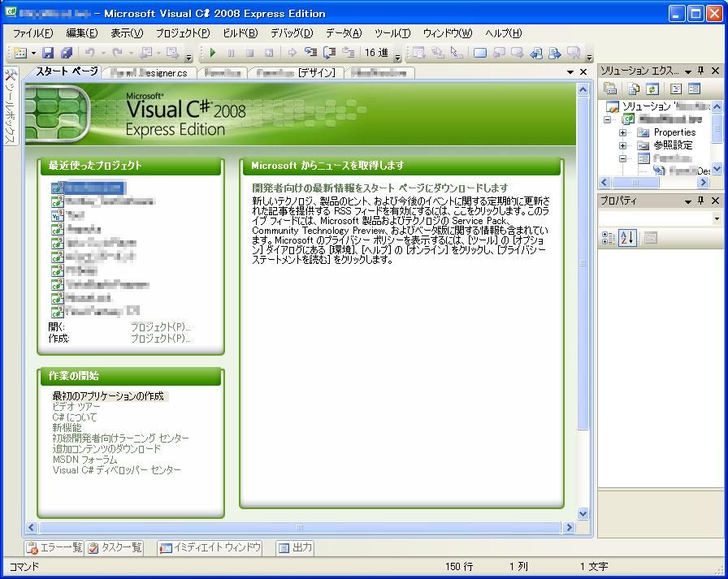Viewport: 728px width, 579px height.
Task: Click the Break All pause icon
Action: (x=232, y=53)
